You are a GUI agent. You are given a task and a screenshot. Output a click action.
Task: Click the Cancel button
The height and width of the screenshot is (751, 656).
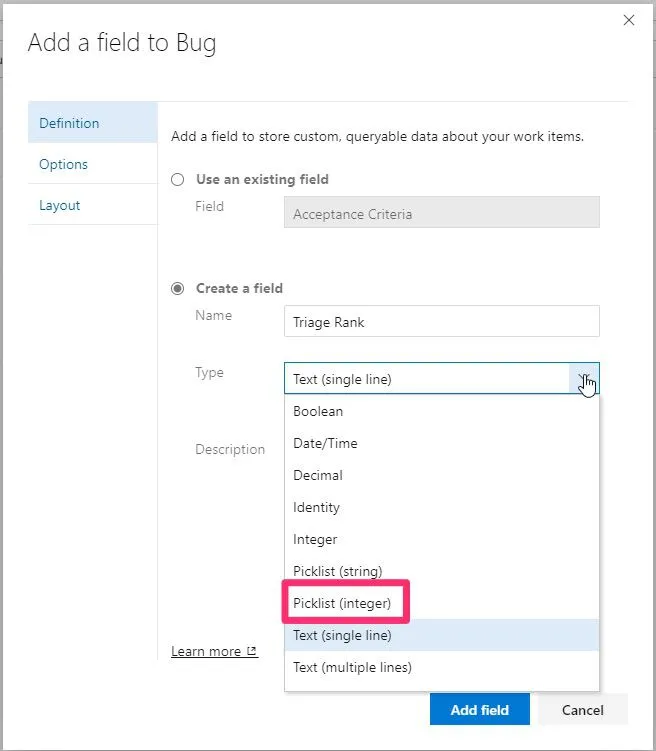[582, 710]
